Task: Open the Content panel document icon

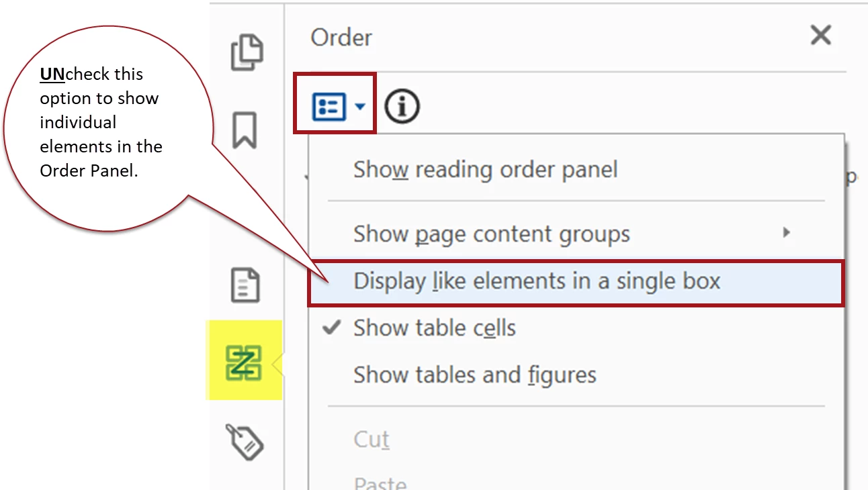Action: (245, 285)
